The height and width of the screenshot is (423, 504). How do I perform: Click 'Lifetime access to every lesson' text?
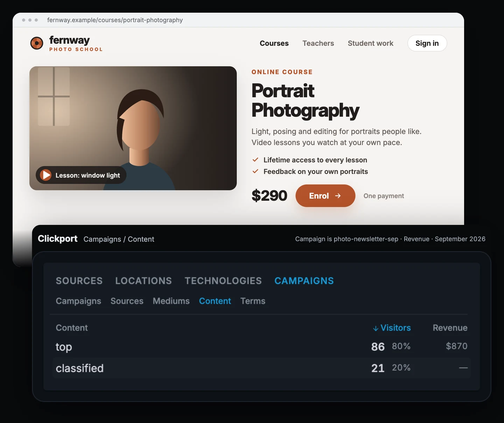[315, 160]
